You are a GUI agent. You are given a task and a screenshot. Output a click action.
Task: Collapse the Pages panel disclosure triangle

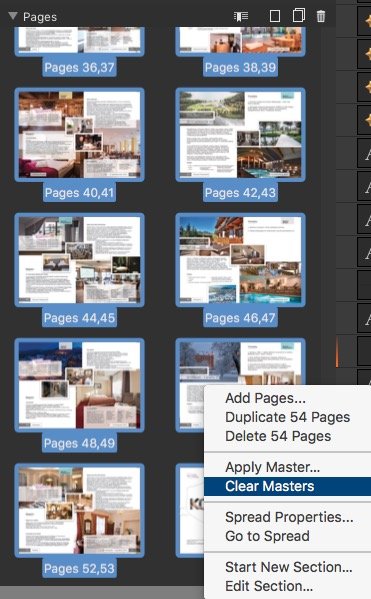click(x=13, y=16)
